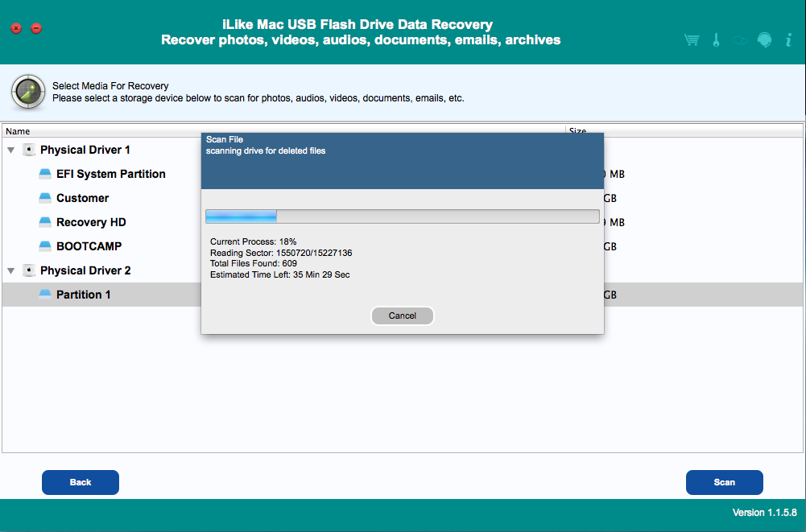Choose Partition 1 under Physical Driver 2

[x=84, y=295]
